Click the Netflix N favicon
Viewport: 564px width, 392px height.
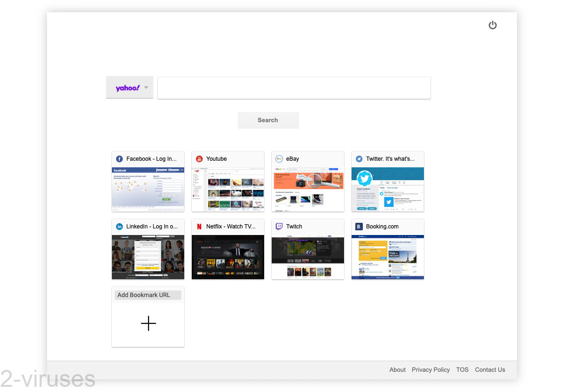click(199, 227)
